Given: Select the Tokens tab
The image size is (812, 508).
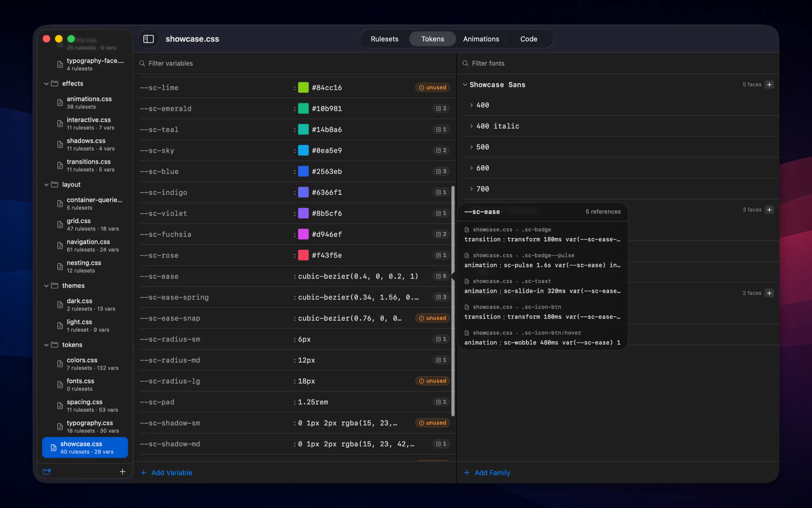Looking at the screenshot, I should click(433, 39).
